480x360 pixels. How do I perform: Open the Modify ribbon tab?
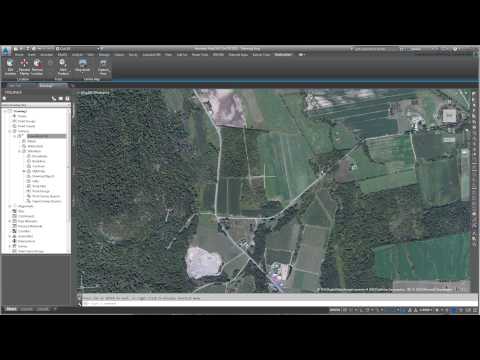(62, 55)
